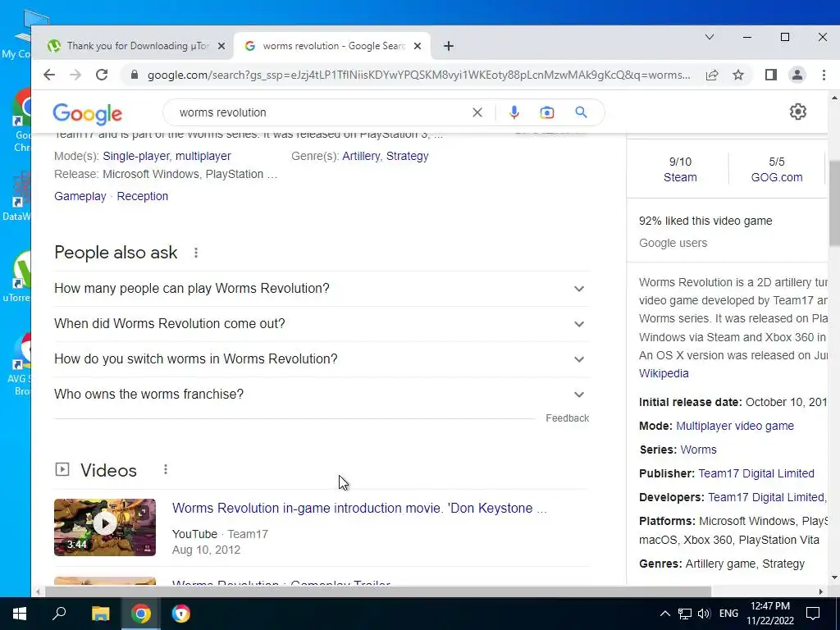Clear the search box with the X icon

[477, 112]
